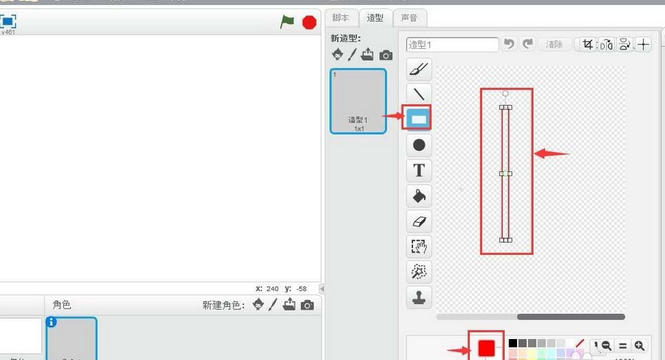Screen dimensions: 665x360
Task: Paint a new sprite
Action: tap(273, 304)
